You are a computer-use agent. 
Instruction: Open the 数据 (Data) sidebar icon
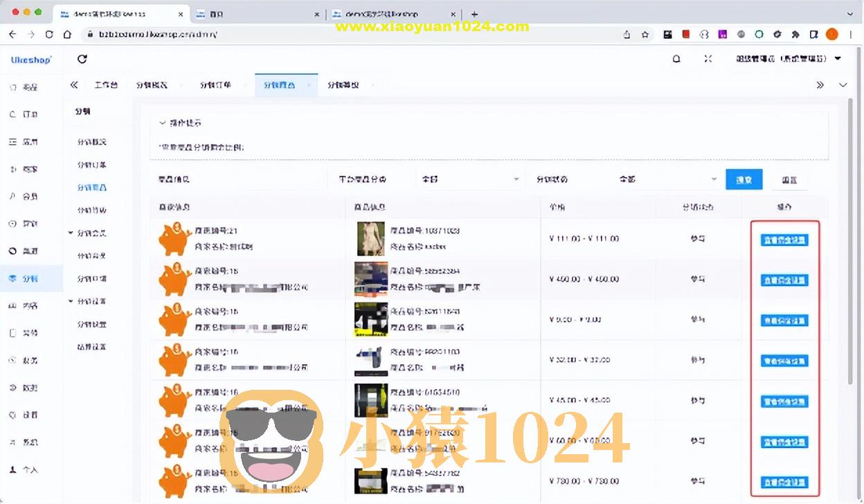(x=31, y=388)
